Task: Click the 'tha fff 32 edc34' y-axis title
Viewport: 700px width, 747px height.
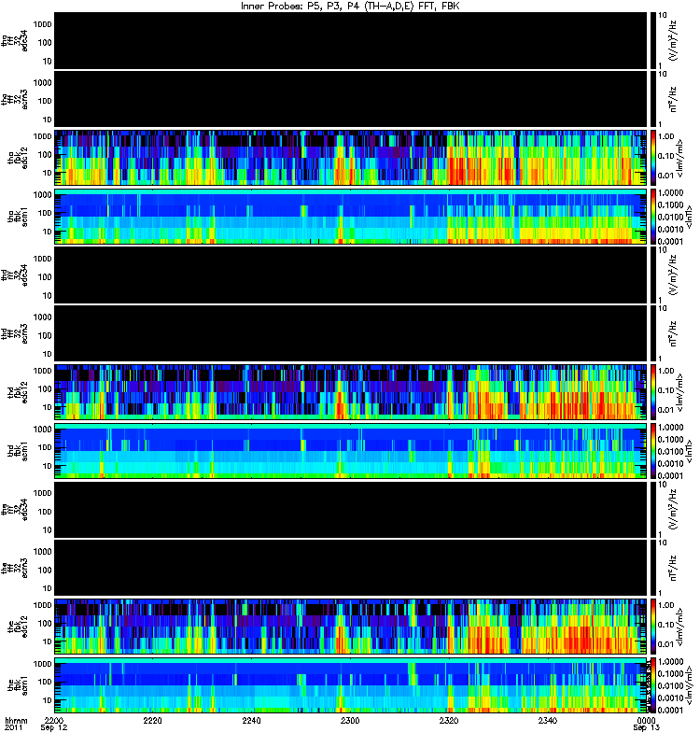Action: point(14,40)
